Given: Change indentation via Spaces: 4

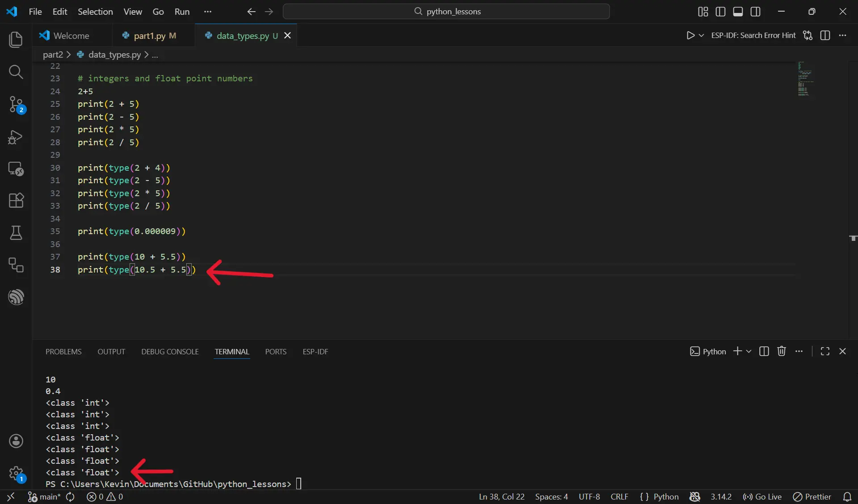Looking at the screenshot, I should coord(551,497).
